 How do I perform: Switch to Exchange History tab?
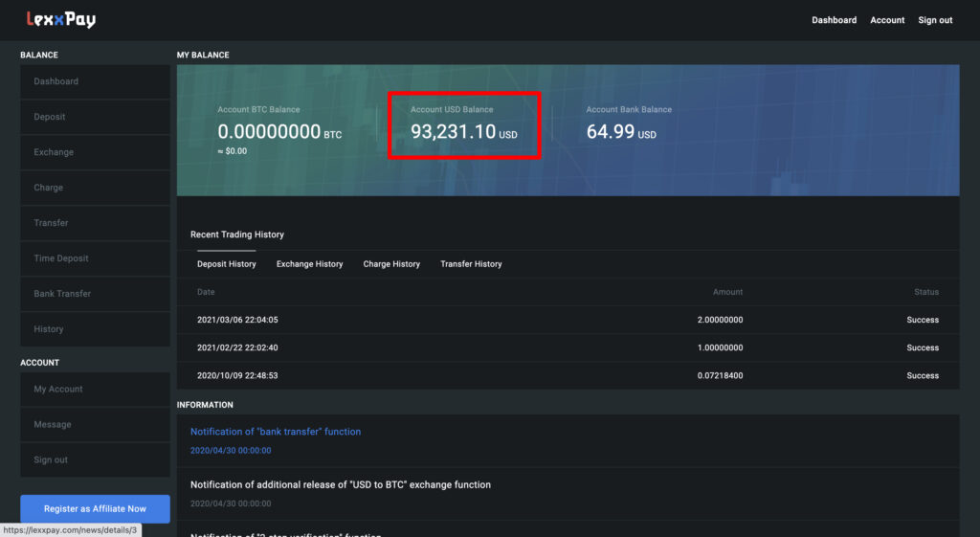click(x=309, y=264)
